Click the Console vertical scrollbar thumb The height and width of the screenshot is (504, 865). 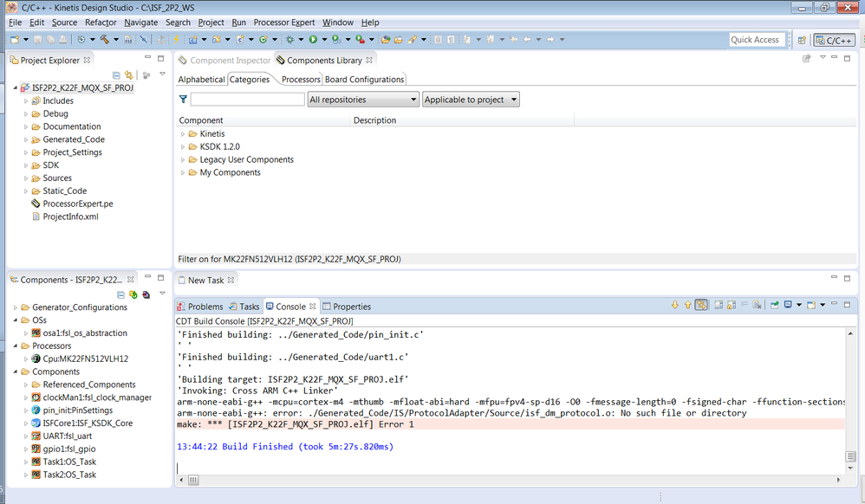850,456
